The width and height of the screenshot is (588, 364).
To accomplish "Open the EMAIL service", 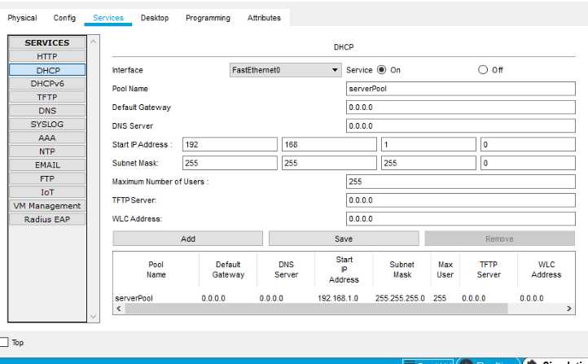I will click(x=47, y=165).
